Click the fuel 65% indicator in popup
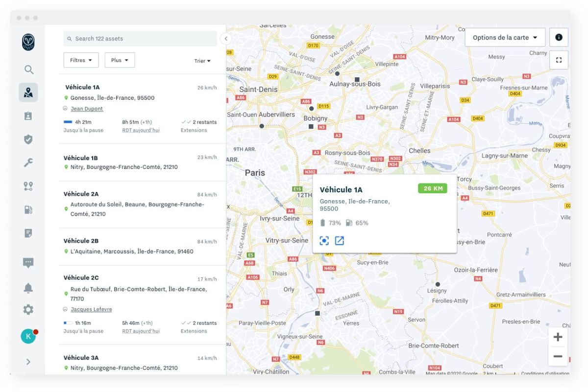The width and height of the screenshot is (588, 392). 357,223
